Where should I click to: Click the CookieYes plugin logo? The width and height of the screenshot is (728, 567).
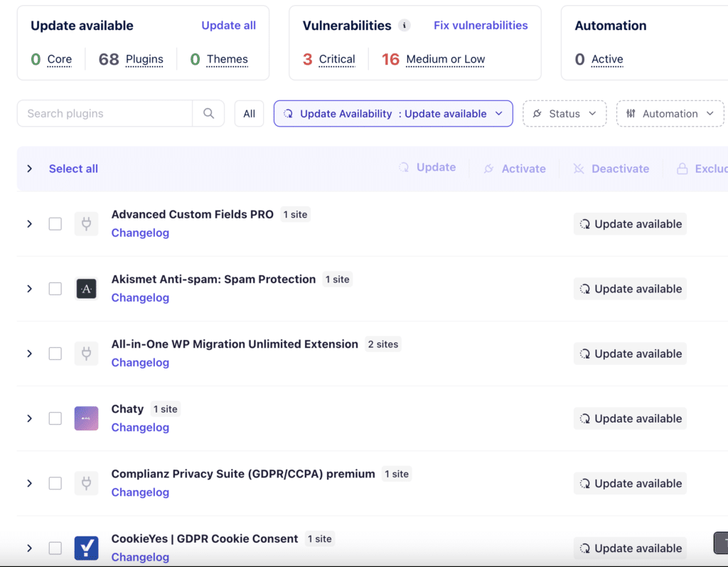(x=86, y=548)
